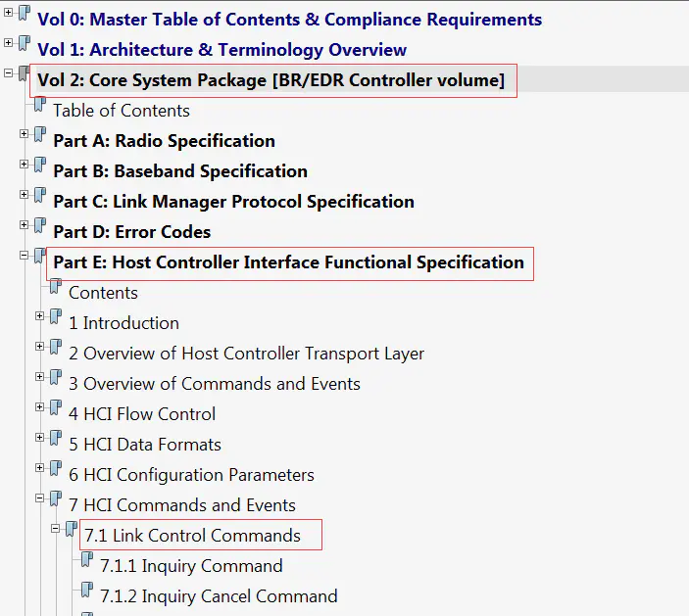Collapse Vol 2 Core System Package node
The image size is (689, 616).
pyautogui.click(x=9, y=72)
